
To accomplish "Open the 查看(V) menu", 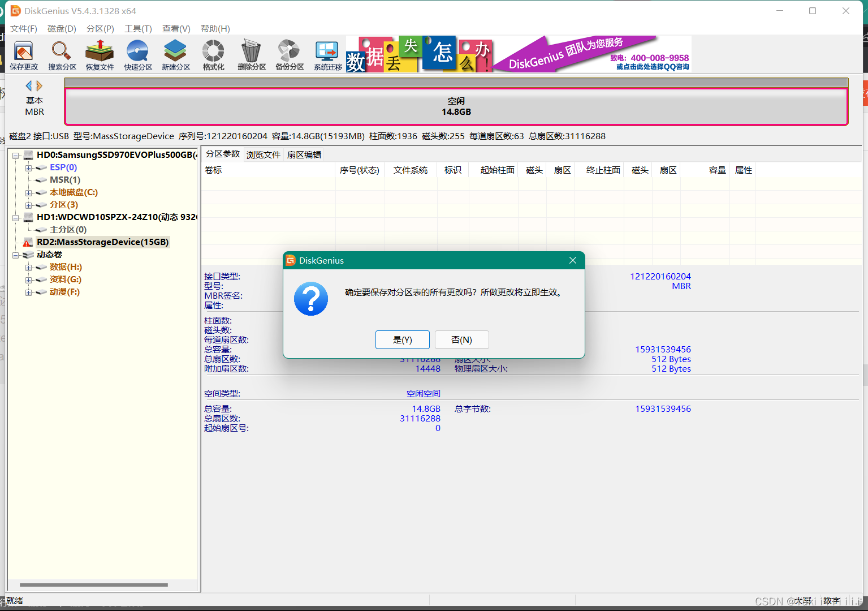I will 176,29.
